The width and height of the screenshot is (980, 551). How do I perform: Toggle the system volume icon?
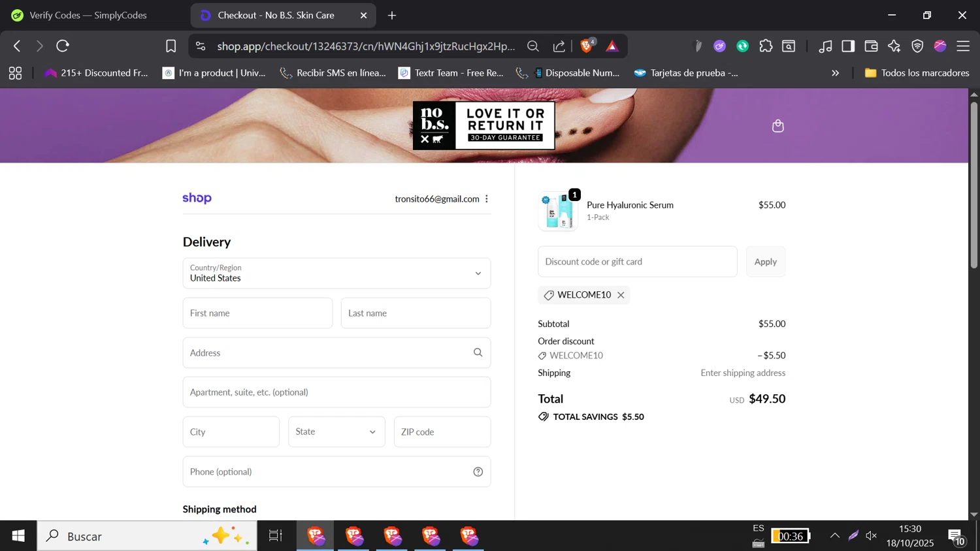click(871, 536)
